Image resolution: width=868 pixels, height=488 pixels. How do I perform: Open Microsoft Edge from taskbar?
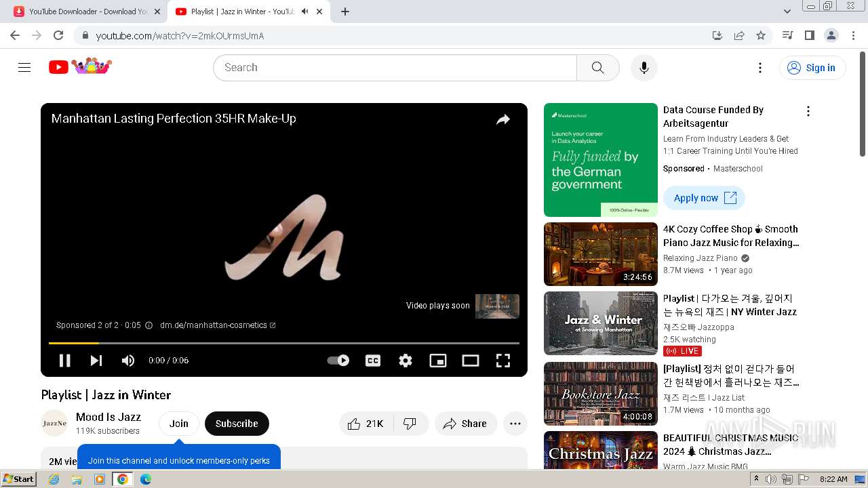[145, 479]
